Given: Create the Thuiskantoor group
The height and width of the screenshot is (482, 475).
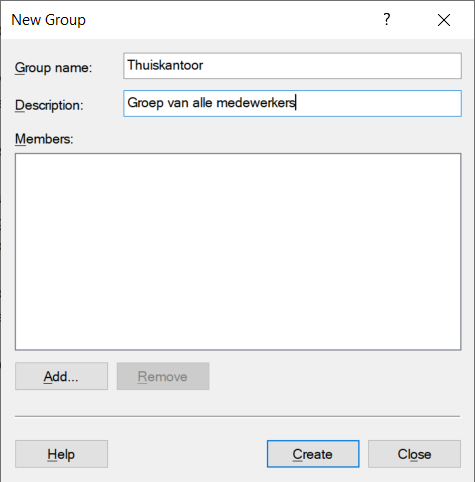Looking at the screenshot, I should coord(313,454).
